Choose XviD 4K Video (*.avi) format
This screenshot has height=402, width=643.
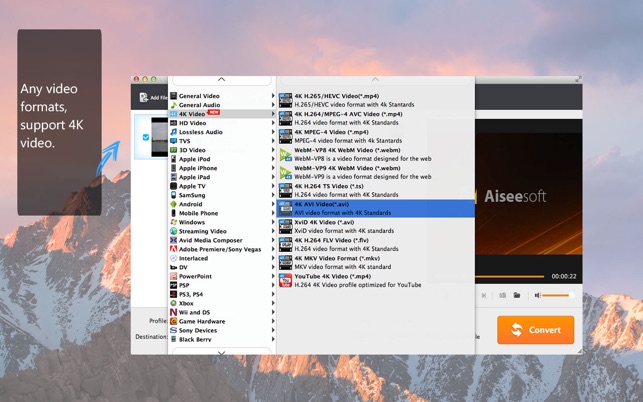[x=376, y=226]
